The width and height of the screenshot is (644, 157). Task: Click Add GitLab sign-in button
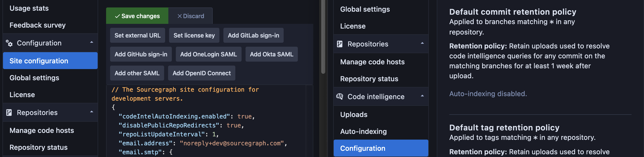(253, 35)
